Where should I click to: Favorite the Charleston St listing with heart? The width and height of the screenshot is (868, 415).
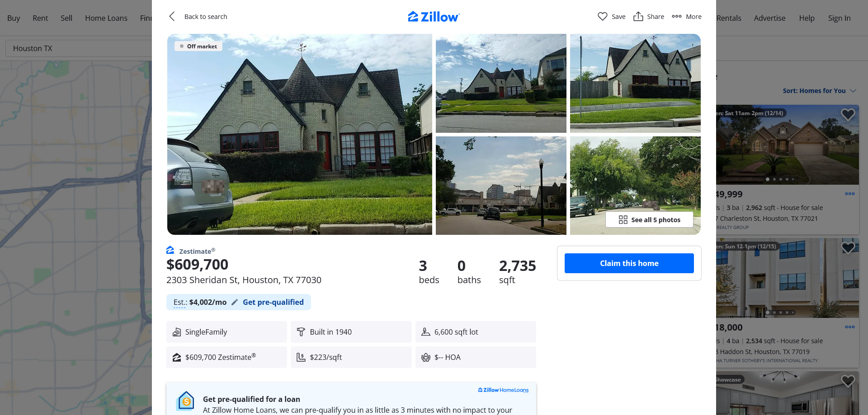point(848,115)
